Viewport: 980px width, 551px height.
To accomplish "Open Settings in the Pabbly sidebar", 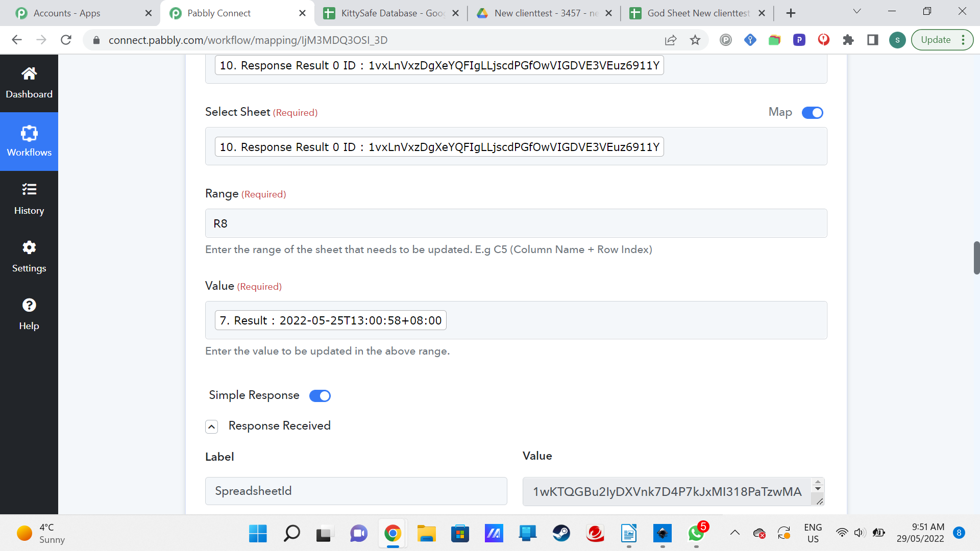I will point(29,257).
